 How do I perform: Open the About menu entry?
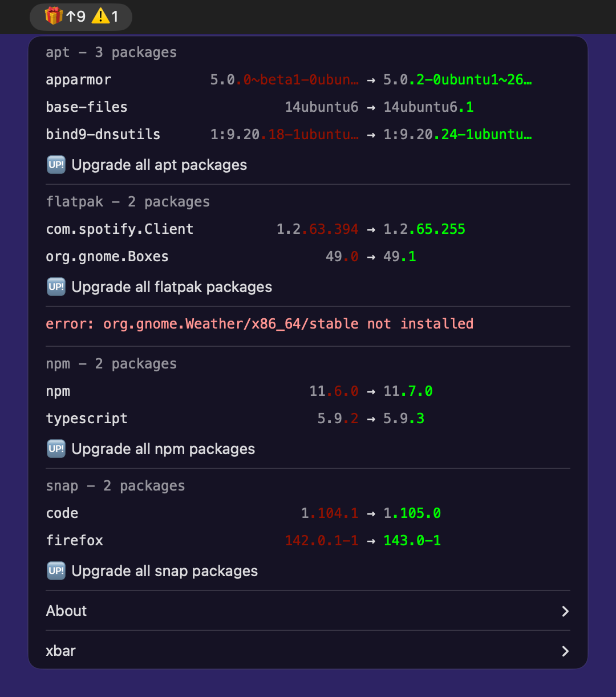pos(308,611)
